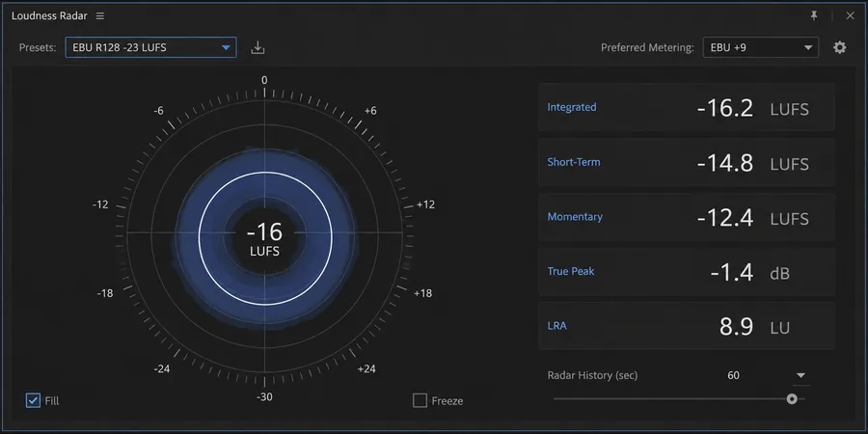Pin the Loudness Radar panel
Screen dimensions: 868x434
814,16
